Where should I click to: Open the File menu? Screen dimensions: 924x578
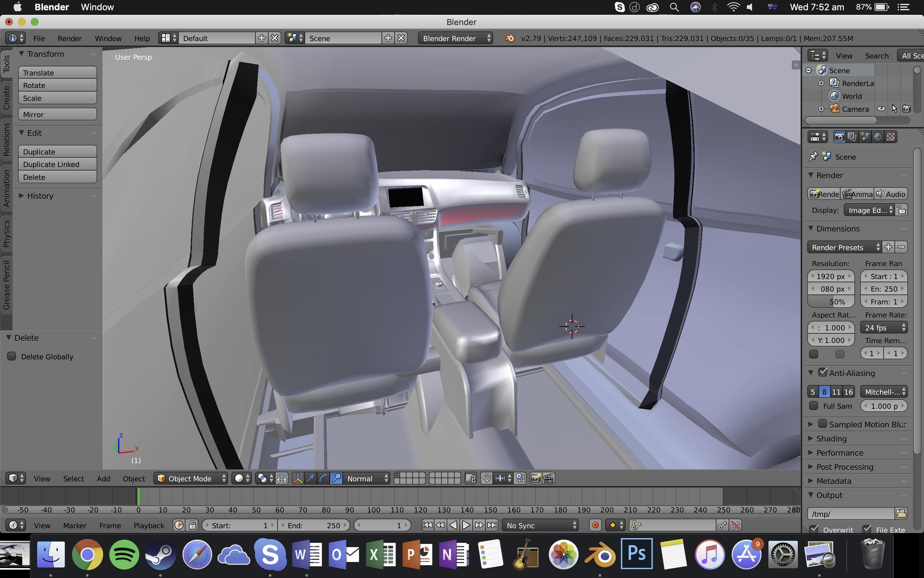point(39,38)
